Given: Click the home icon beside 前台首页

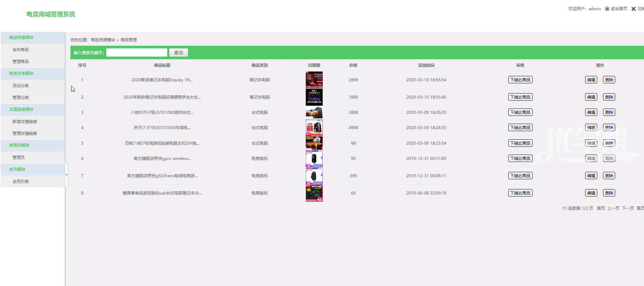Looking at the screenshot, I should [607, 9].
